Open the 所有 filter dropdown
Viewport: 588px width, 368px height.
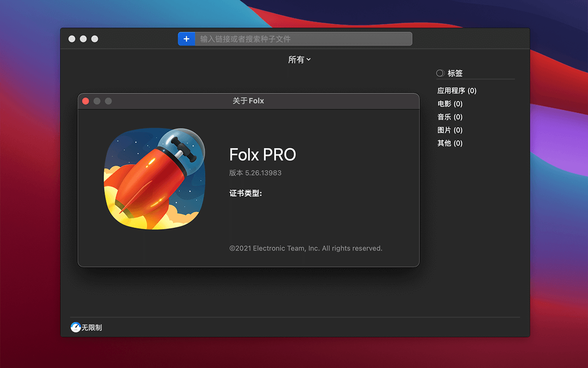299,59
